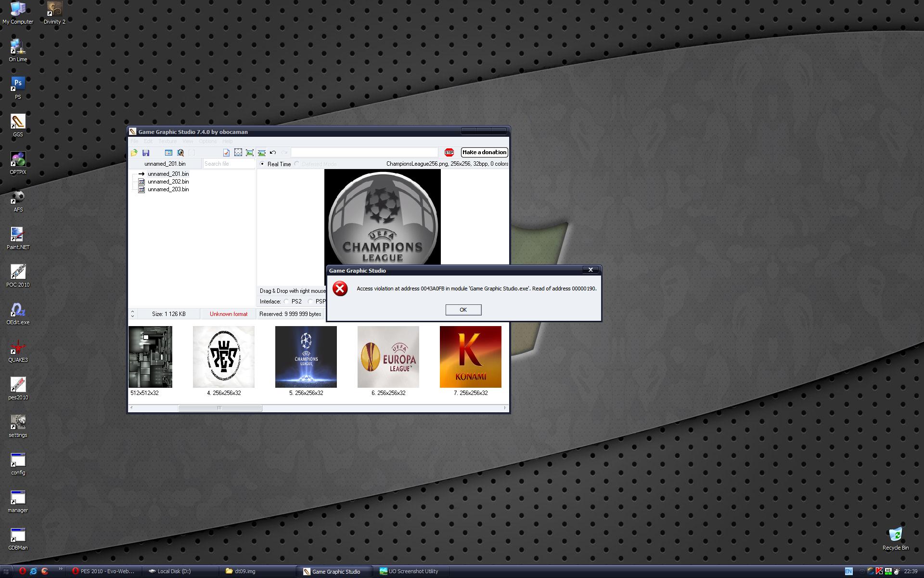Click the blue floppy save icon
This screenshot has width=924, height=578.
click(x=146, y=153)
